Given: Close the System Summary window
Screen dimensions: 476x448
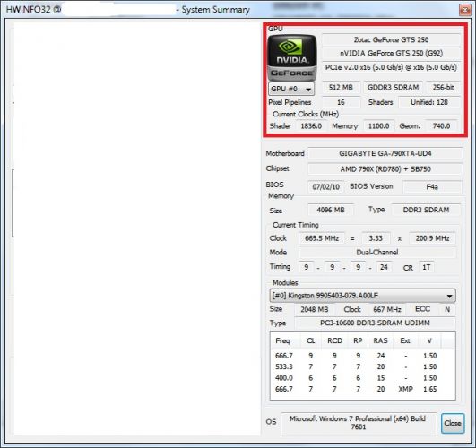Looking at the screenshot, I should (464, 10).
